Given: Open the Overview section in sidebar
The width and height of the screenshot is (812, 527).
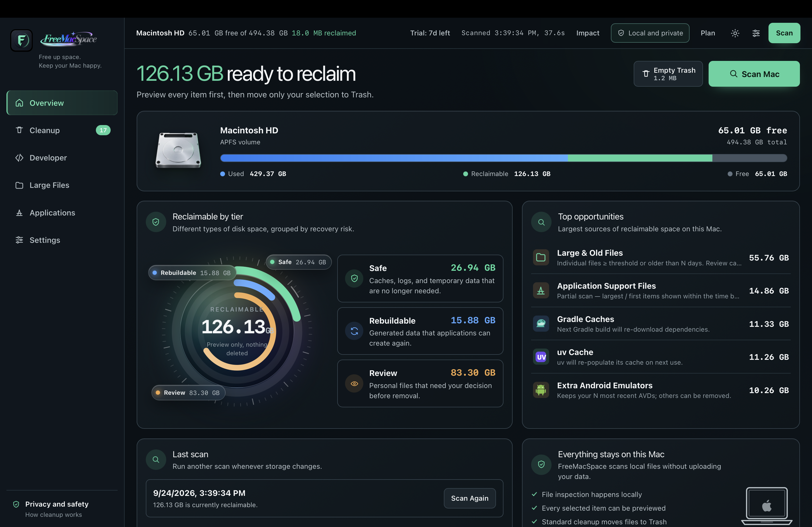Looking at the screenshot, I should click(62, 103).
